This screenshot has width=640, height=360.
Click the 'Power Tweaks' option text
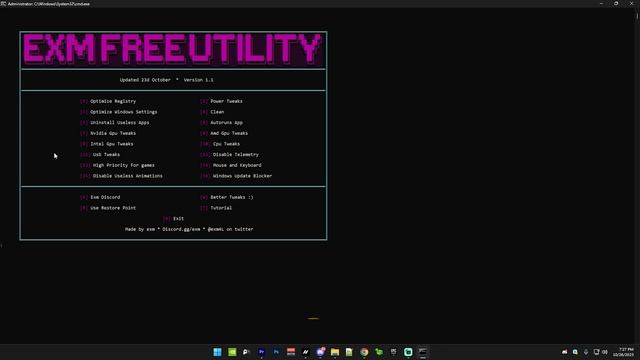pos(226,101)
